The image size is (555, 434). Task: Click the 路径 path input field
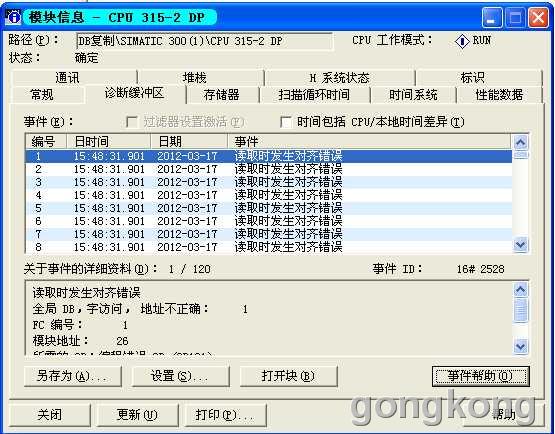click(205, 41)
